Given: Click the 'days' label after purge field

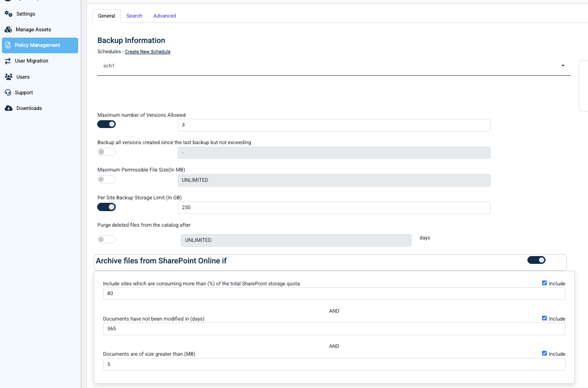Looking at the screenshot, I should 425,238.
